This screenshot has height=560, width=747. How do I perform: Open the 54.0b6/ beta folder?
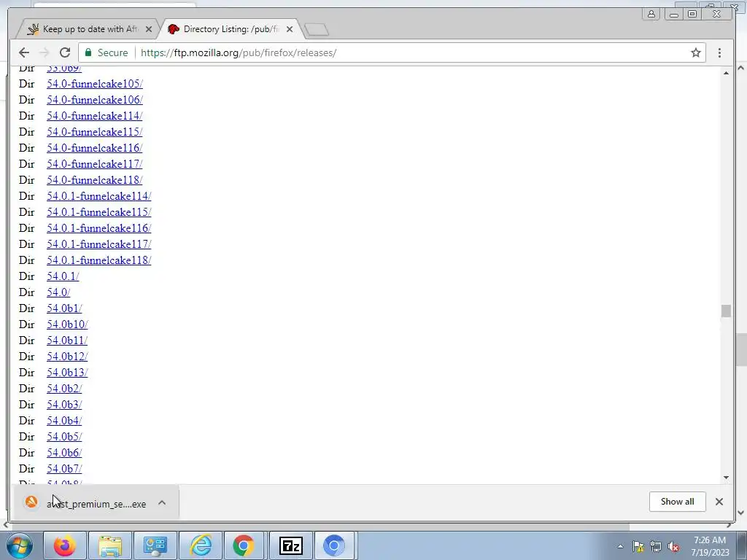[64, 453]
